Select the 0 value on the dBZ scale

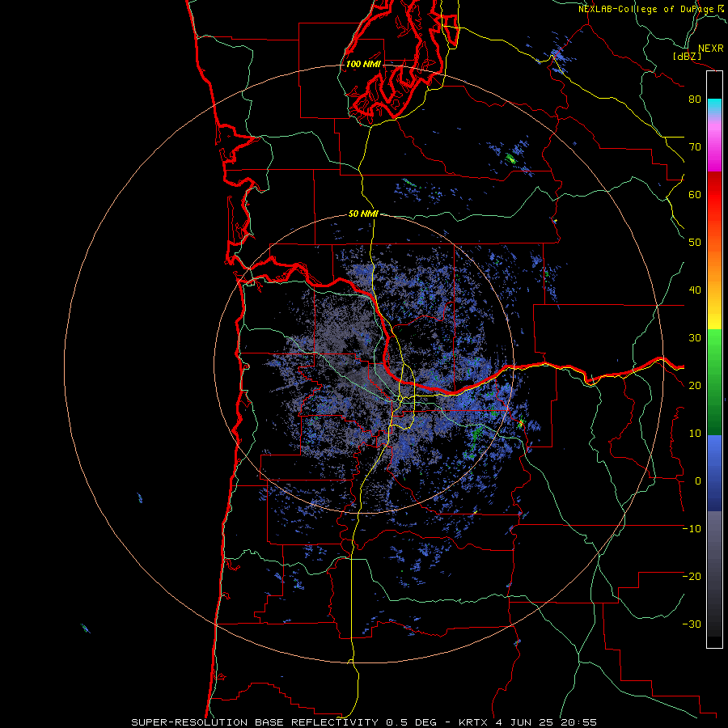tap(698, 481)
